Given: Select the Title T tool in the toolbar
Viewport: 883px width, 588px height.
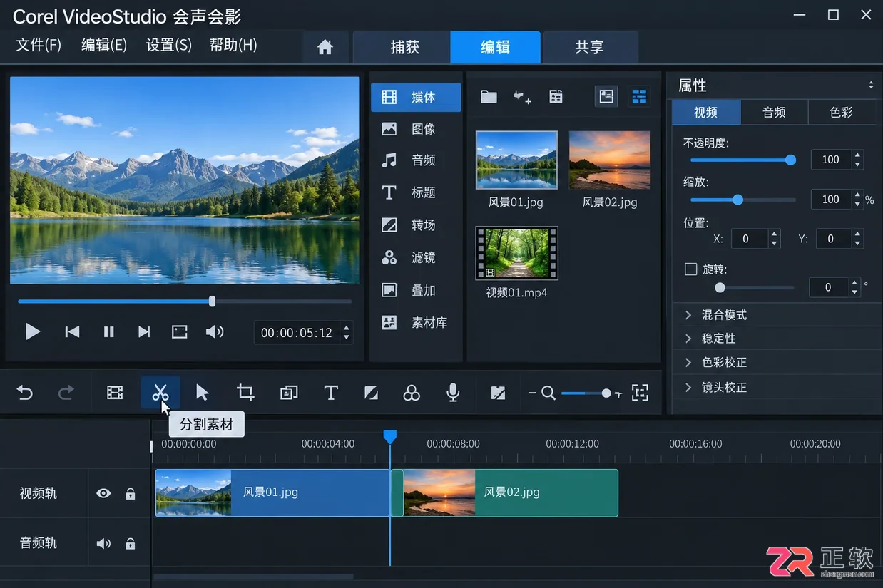Looking at the screenshot, I should coord(330,393).
